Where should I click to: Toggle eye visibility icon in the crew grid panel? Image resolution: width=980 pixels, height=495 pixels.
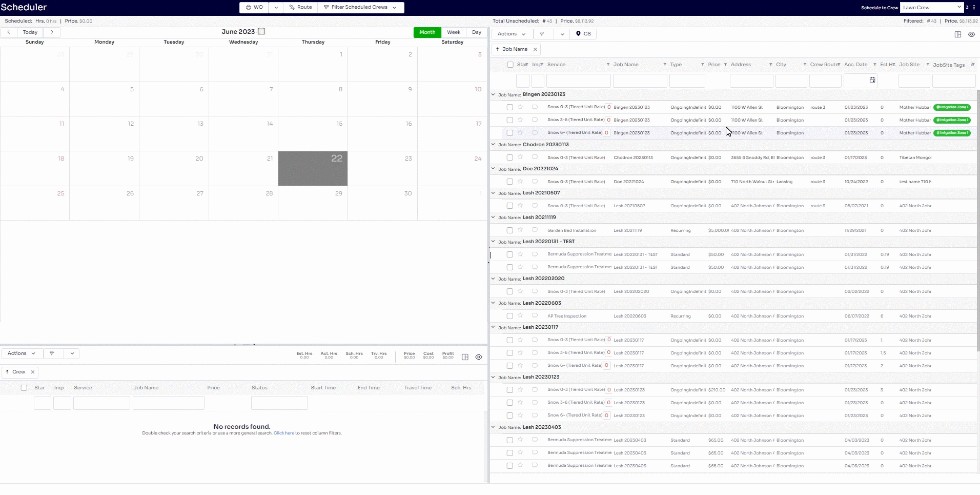(479, 357)
